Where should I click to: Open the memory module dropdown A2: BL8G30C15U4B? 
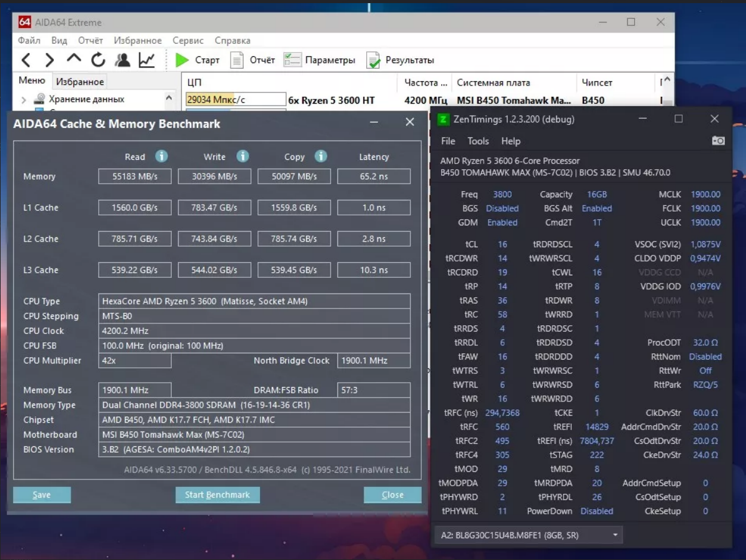(529, 535)
